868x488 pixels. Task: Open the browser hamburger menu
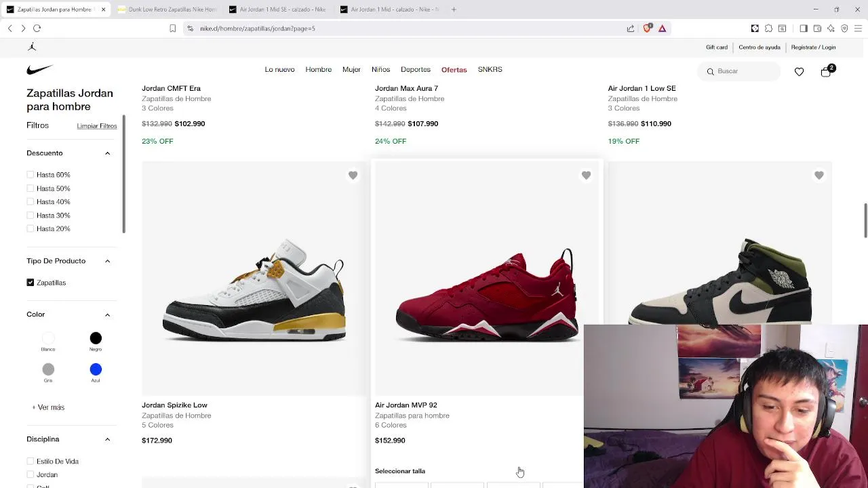pyautogui.click(x=858, y=28)
